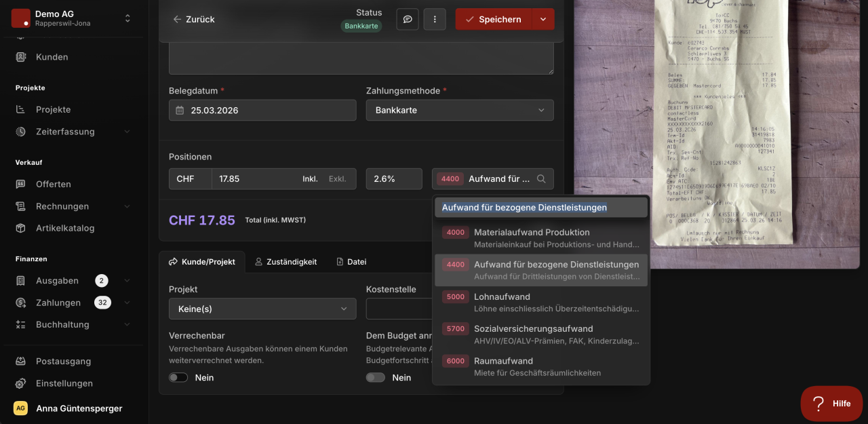
Task: Click the Zahlungen badge showing 32
Action: coord(102,303)
